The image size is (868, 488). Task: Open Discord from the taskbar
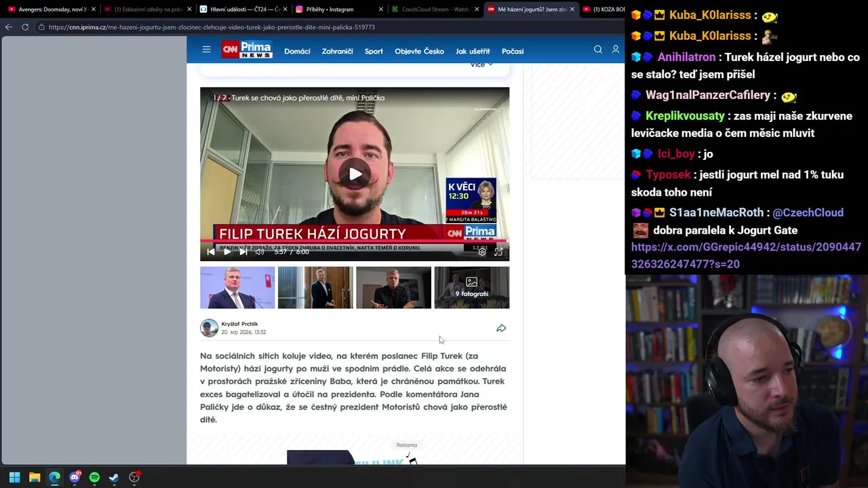click(75, 477)
